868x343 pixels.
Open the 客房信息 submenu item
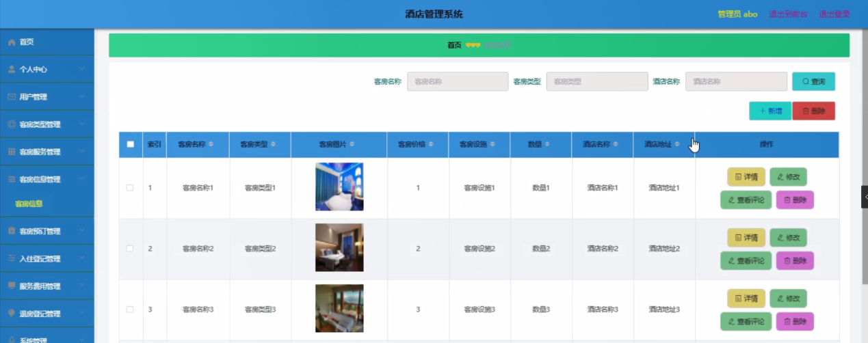coord(29,204)
